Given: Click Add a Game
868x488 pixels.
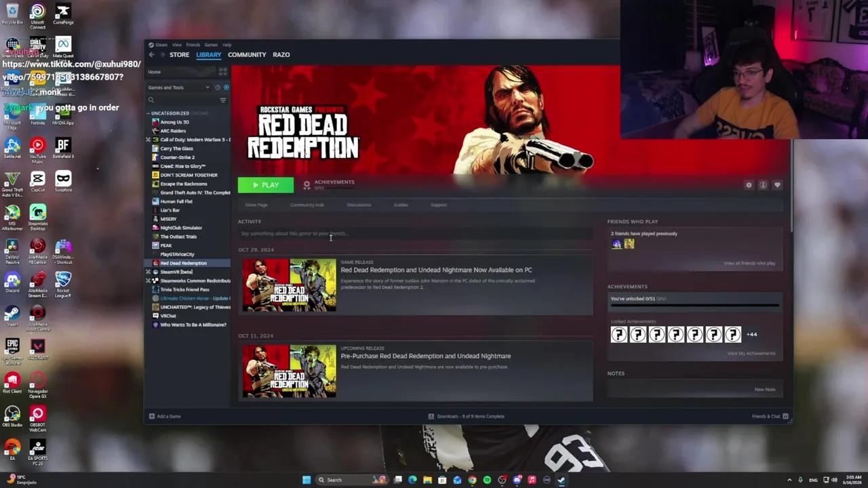Looking at the screenshot, I should pos(165,416).
